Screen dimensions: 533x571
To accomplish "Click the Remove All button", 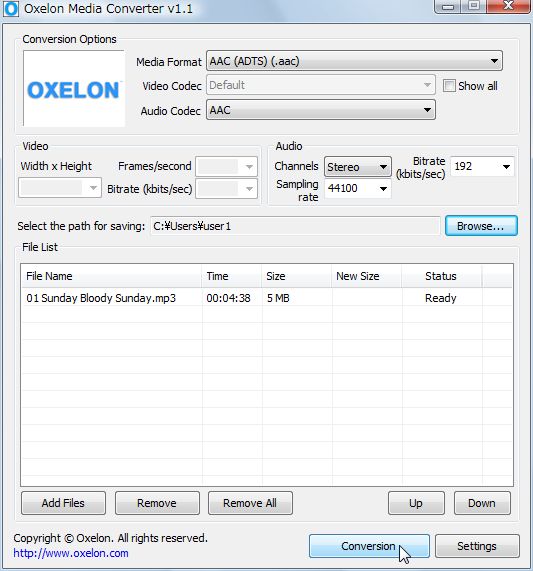I will (x=250, y=503).
